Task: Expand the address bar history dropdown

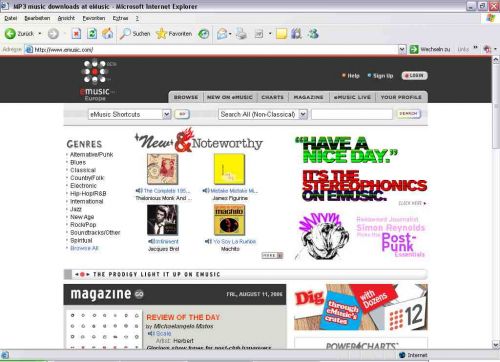Action: tap(402, 50)
